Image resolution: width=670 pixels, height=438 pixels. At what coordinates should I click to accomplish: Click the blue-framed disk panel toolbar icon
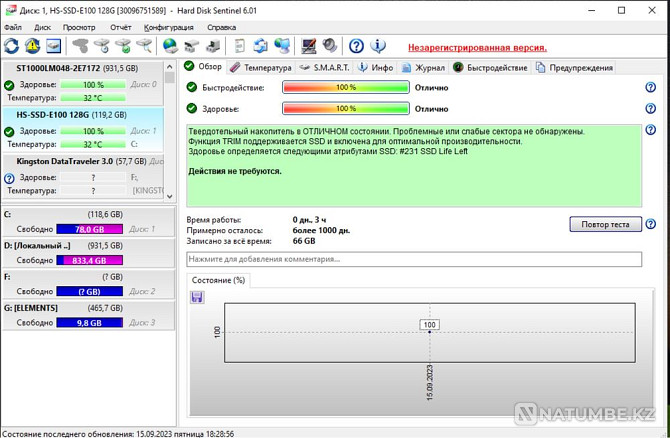coord(53,46)
